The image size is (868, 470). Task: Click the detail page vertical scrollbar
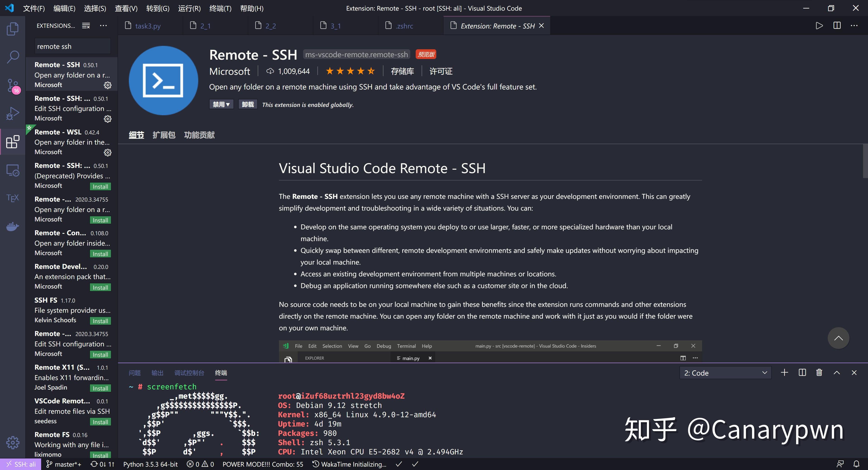pos(865,161)
